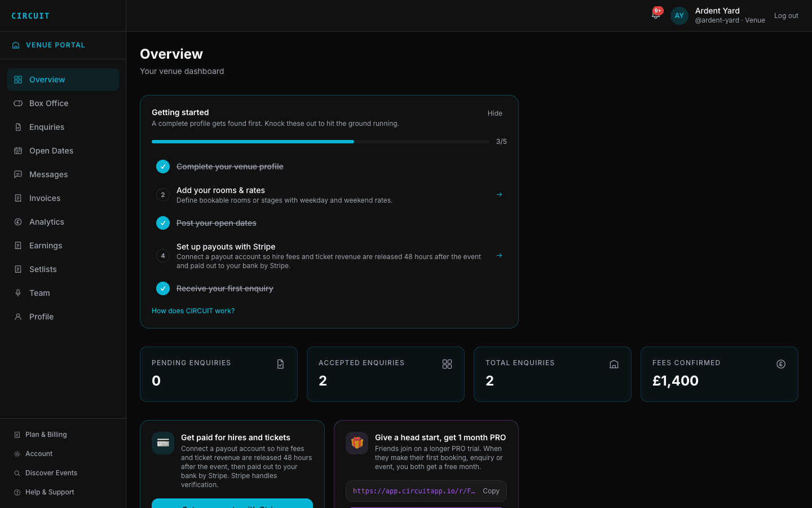Click the £1,400 fees value
The image size is (812, 508).
(676, 381)
